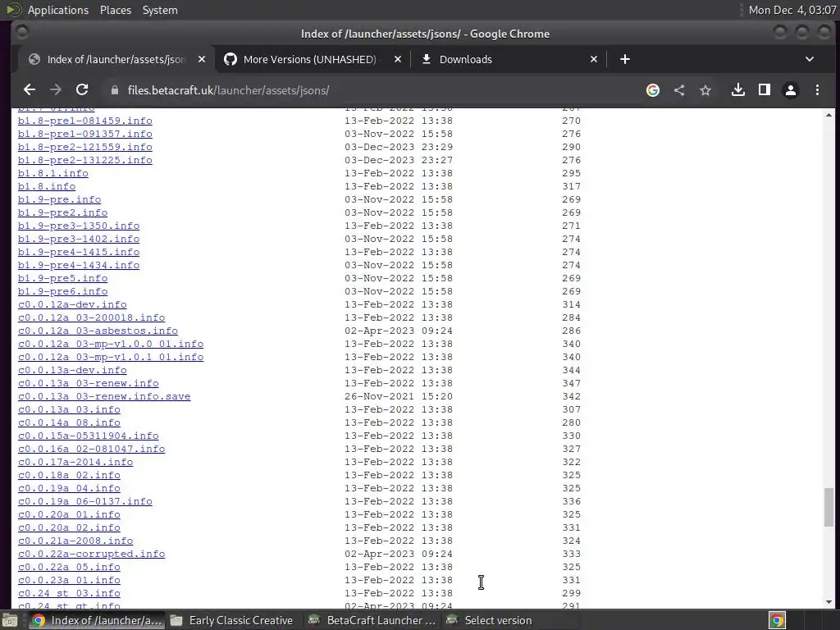Open the Chrome three-dot menu
Viewport: 840px width, 630px height.
[817, 90]
